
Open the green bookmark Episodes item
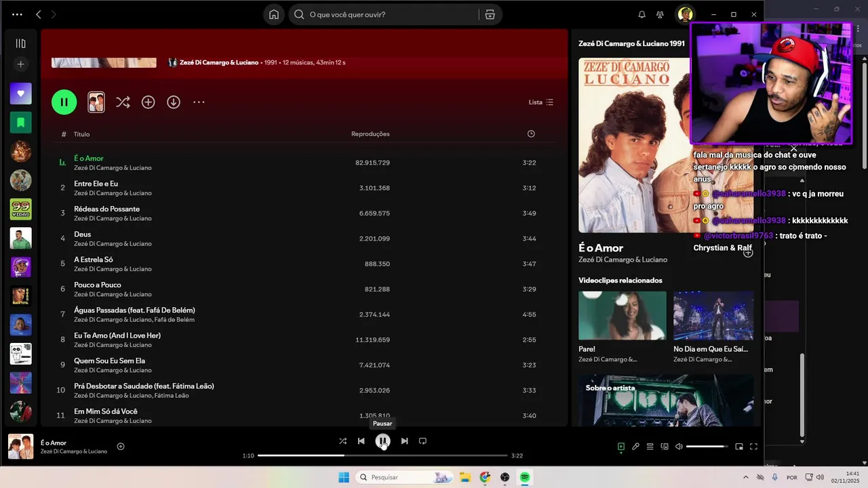click(x=20, y=123)
